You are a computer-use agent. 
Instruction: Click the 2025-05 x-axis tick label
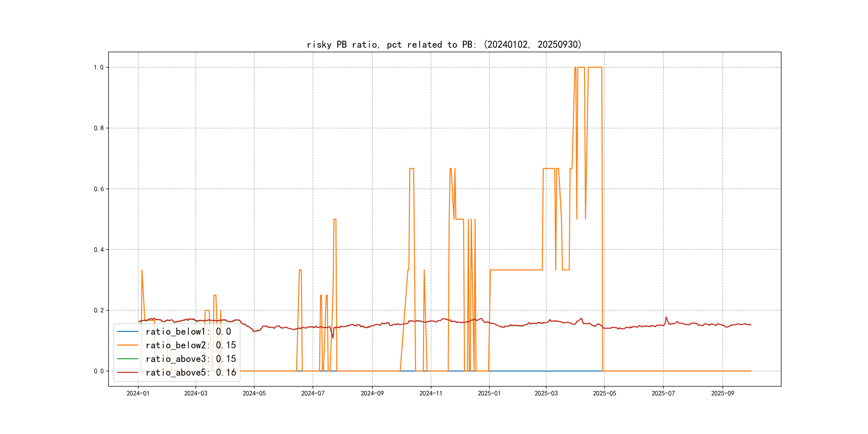point(604,393)
